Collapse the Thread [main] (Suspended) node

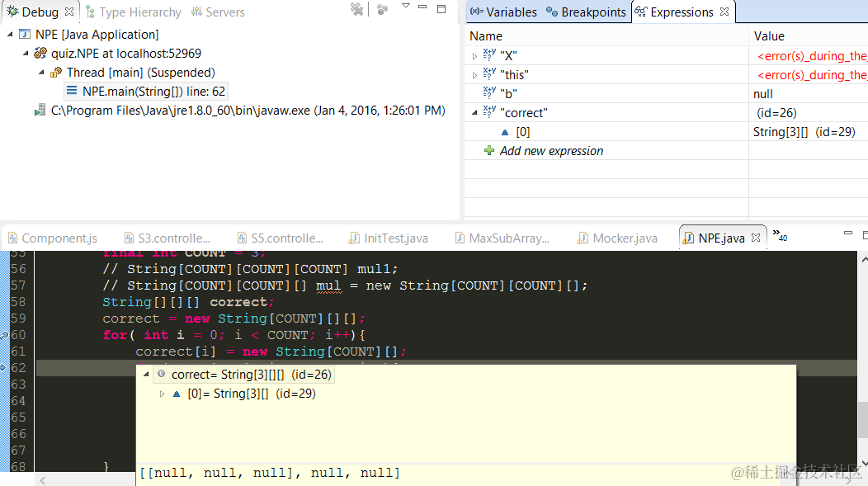tap(41, 73)
